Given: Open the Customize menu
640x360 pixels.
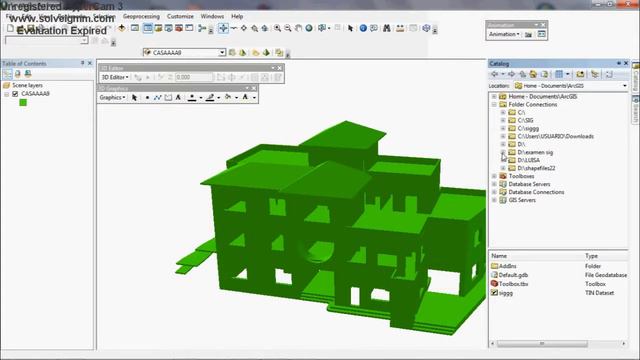Looking at the screenshot, I should click(x=180, y=16).
